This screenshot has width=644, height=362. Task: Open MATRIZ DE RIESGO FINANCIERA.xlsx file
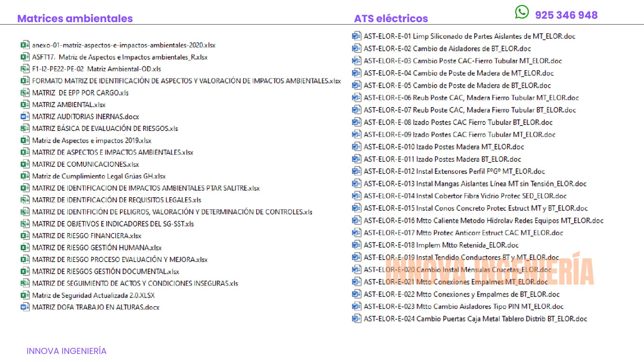[87, 236]
